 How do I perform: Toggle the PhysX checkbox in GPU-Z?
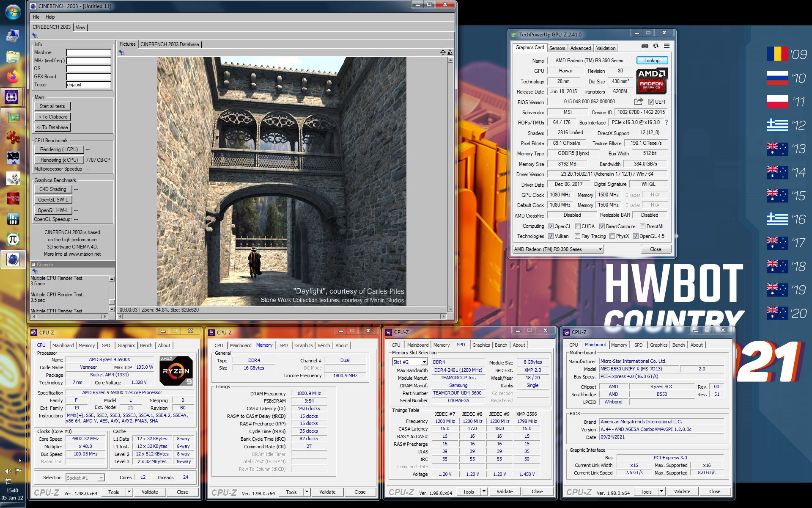click(612, 236)
